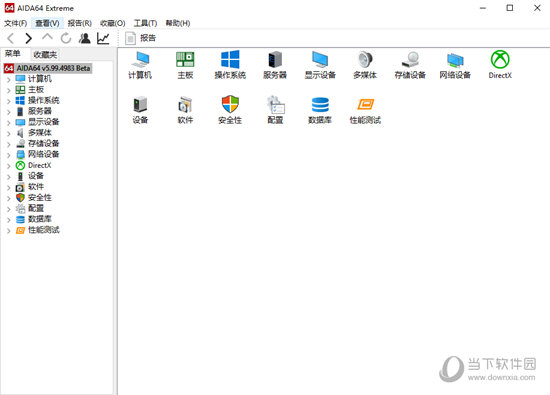The image size is (550, 395).
Task: Open the 安全性 shield icon in main pane
Action: tap(230, 110)
